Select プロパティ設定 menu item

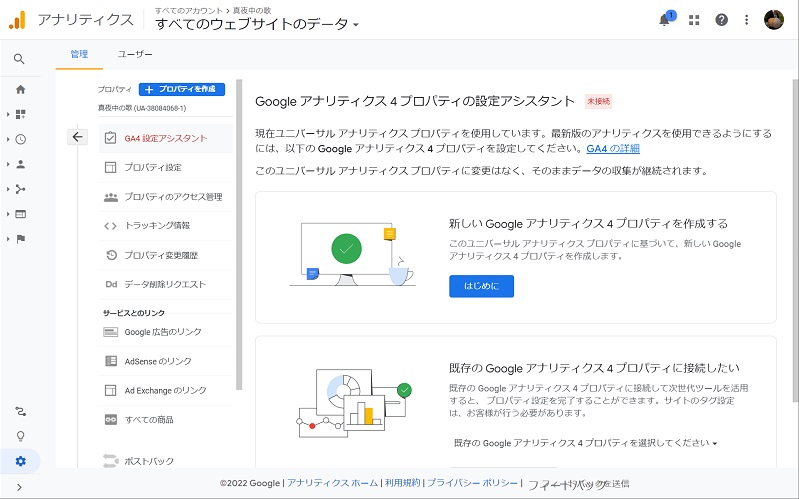pyautogui.click(x=166, y=167)
